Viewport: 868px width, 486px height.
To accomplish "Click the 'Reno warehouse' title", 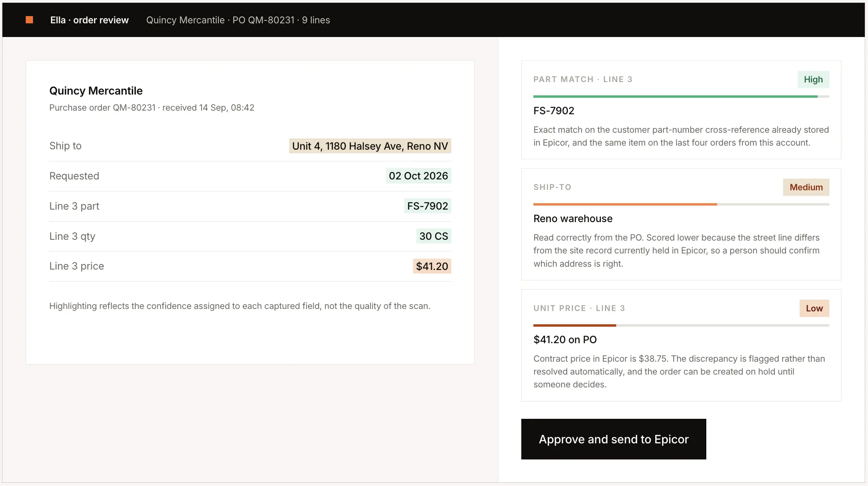I will click(x=573, y=218).
